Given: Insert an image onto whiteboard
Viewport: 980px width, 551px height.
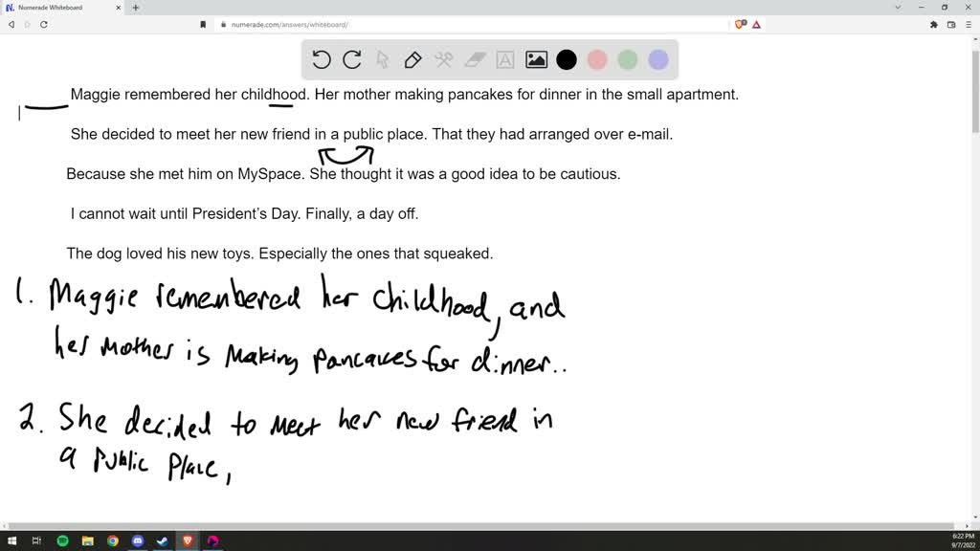Looking at the screenshot, I should point(536,60).
